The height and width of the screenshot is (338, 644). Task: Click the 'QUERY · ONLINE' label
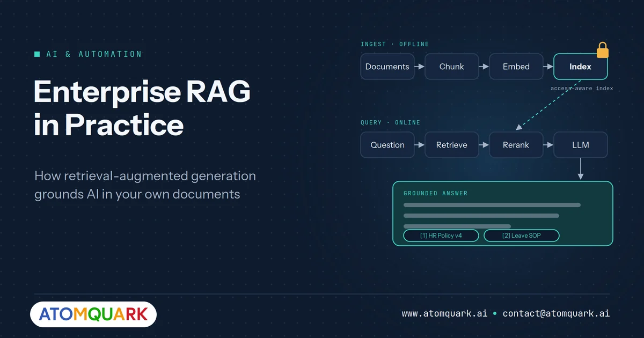pyautogui.click(x=390, y=122)
